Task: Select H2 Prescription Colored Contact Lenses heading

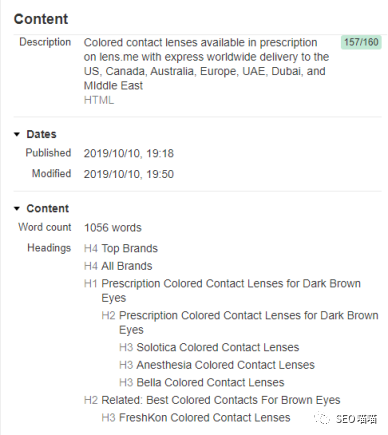Action: pos(240,322)
